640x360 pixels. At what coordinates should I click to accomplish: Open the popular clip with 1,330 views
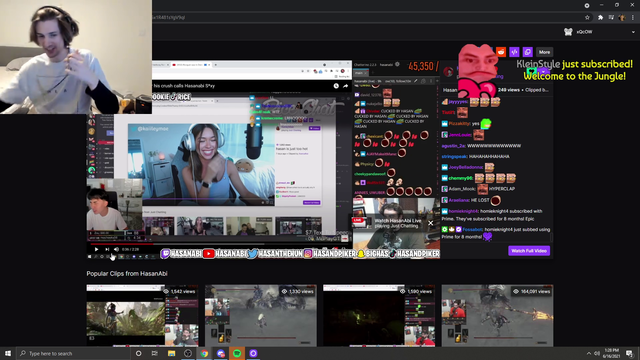(x=260, y=316)
